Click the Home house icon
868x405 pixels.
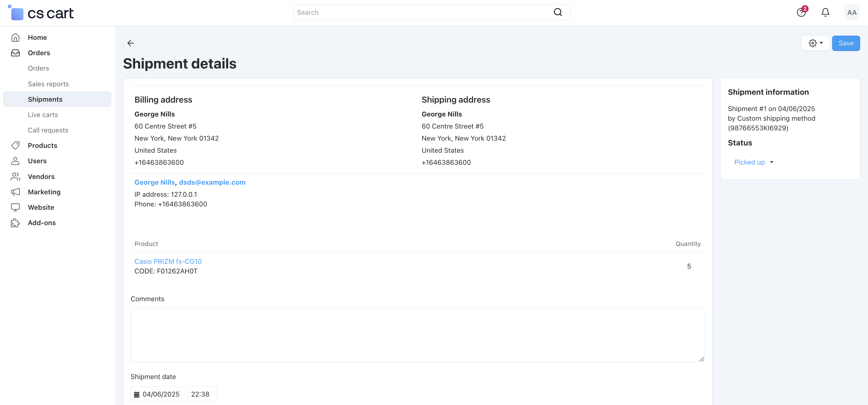[x=15, y=37]
